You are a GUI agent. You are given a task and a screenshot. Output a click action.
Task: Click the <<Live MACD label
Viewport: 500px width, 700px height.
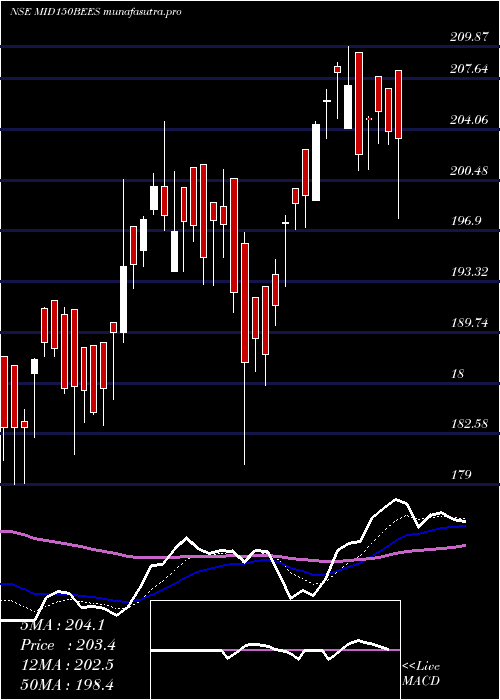(421, 674)
